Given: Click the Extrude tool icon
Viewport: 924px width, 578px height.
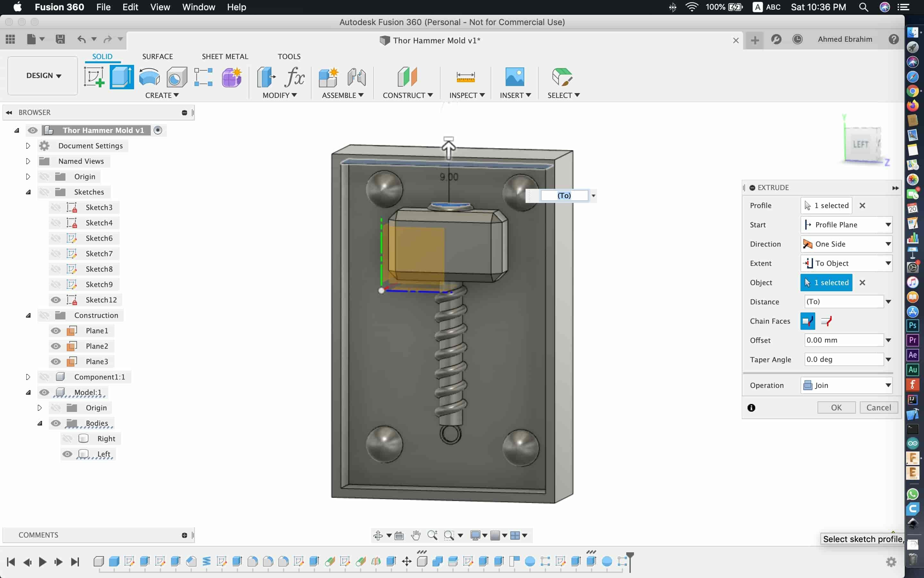Looking at the screenshot, I should pos(121,77).
